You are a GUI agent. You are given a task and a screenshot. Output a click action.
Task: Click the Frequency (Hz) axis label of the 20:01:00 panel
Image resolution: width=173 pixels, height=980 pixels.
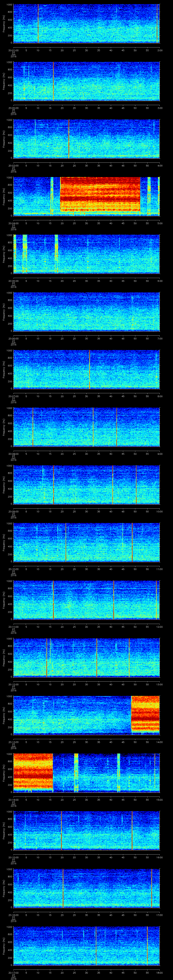[x=4, y=24]
